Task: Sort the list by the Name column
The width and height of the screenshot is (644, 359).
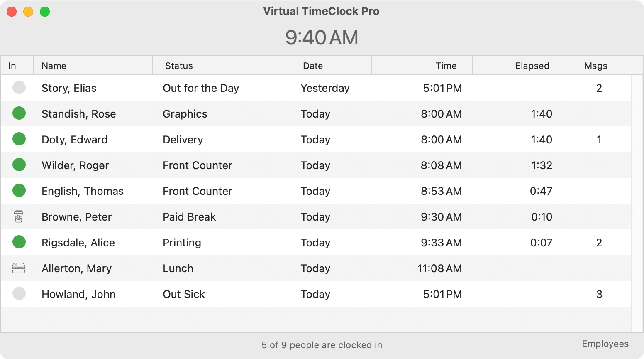Action: click(54, 65)
